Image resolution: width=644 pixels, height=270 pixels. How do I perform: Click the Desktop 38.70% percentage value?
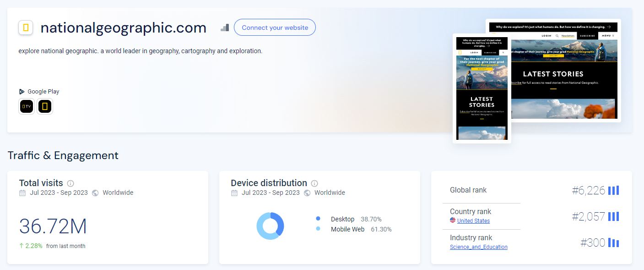[371, 219]
